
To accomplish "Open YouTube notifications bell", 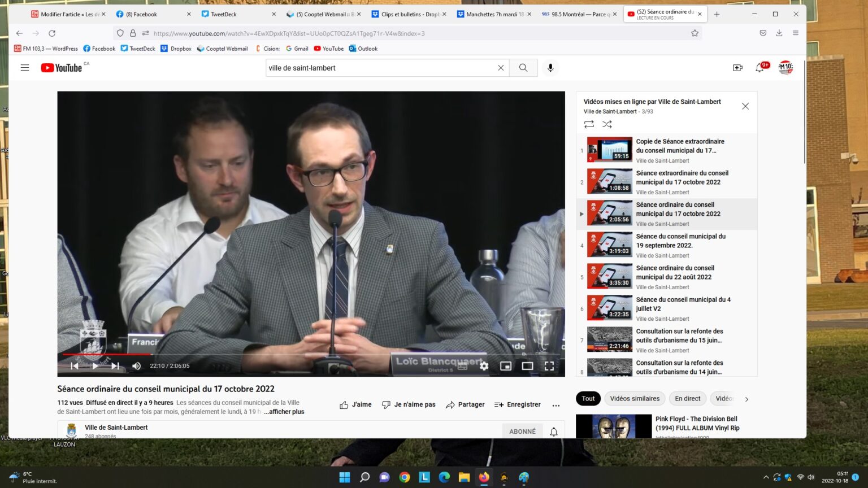I will (759, 68).
